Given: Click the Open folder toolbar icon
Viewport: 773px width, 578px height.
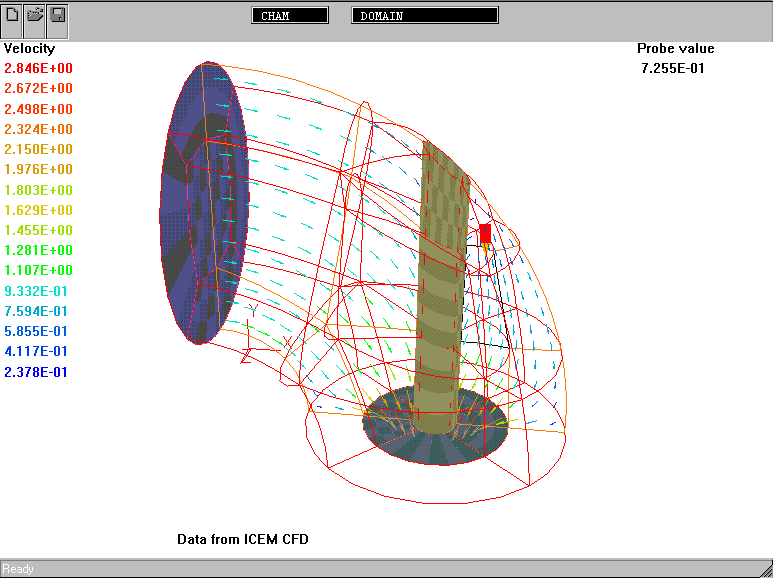Looking at the screenshot, I should 35,16.
